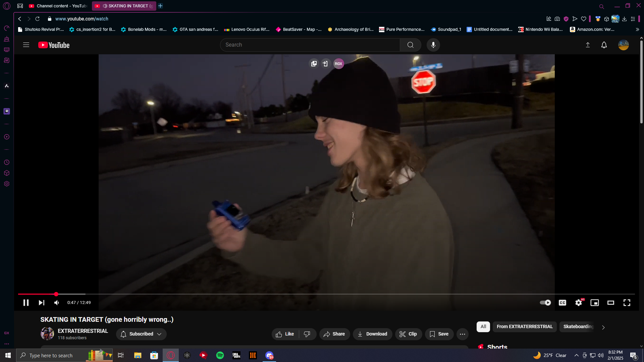
Task: Toggle closed captions on video
Action: (x=562, y=303)
